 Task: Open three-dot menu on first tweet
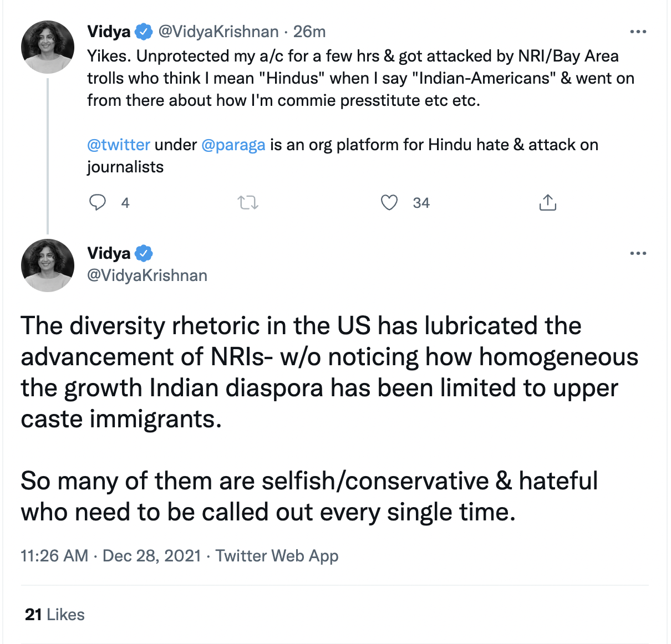coord(638,32)
